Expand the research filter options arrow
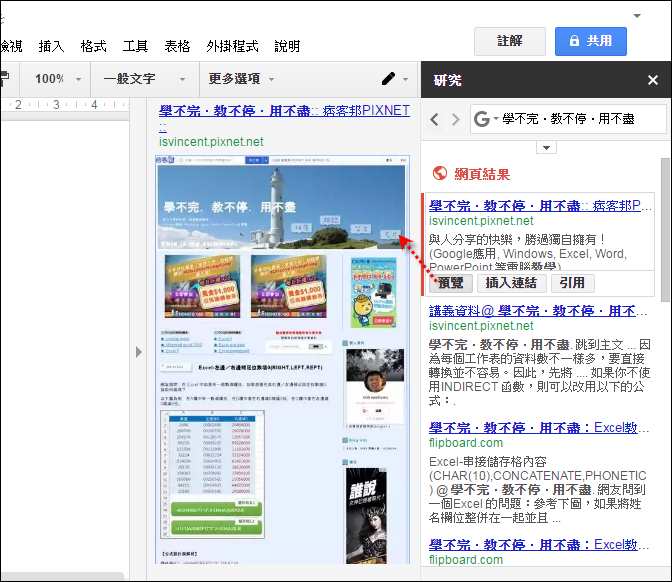The width and height of the screenshot is (672, 582). [546, 148]
